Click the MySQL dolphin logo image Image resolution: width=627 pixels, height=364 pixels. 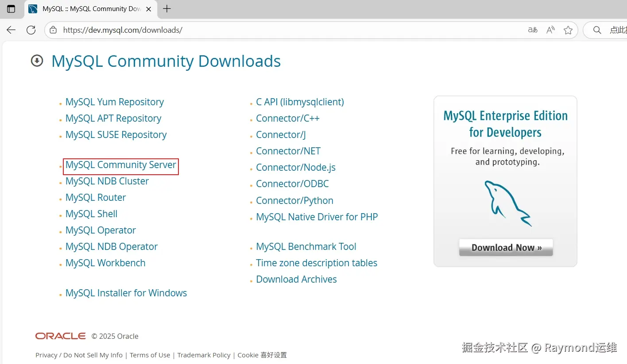(x=507, y=203)
